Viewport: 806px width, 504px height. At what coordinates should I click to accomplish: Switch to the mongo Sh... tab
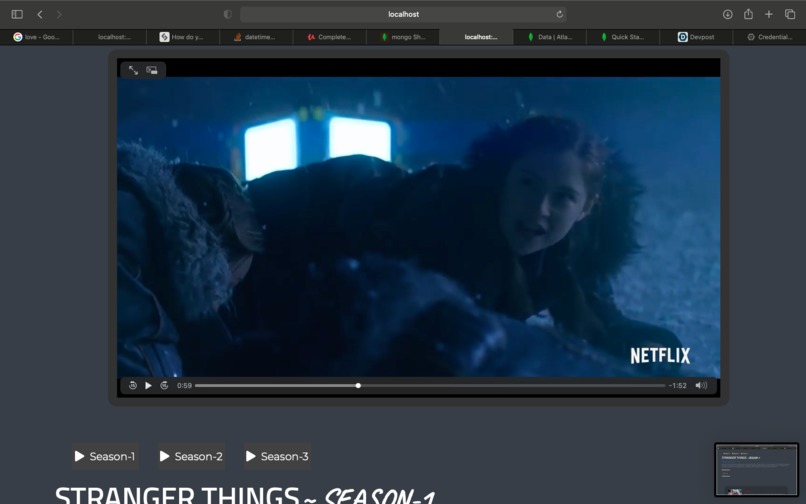pos(402,37)
